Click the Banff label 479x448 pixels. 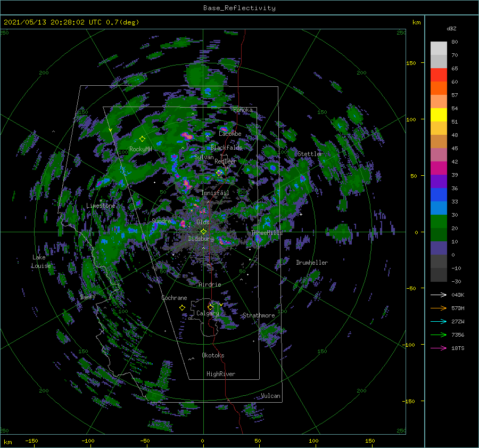coord(88,297)
